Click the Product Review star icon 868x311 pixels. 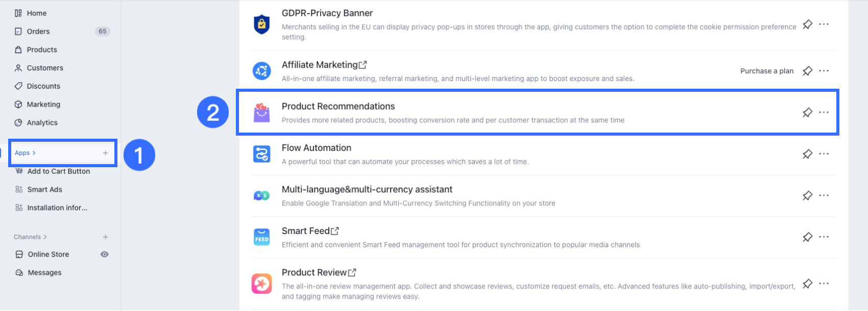pyautogui.click(x=262, y=283)
